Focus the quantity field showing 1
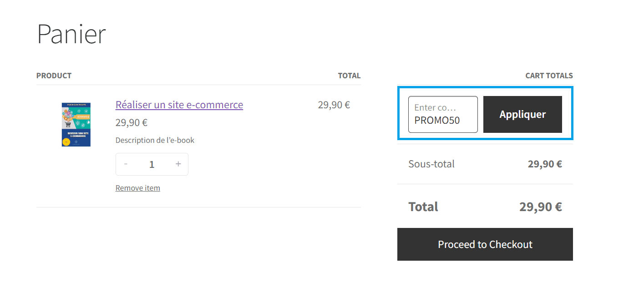This screenshot has width=644, height=293. pyautogui.click(x=152, y=164)
